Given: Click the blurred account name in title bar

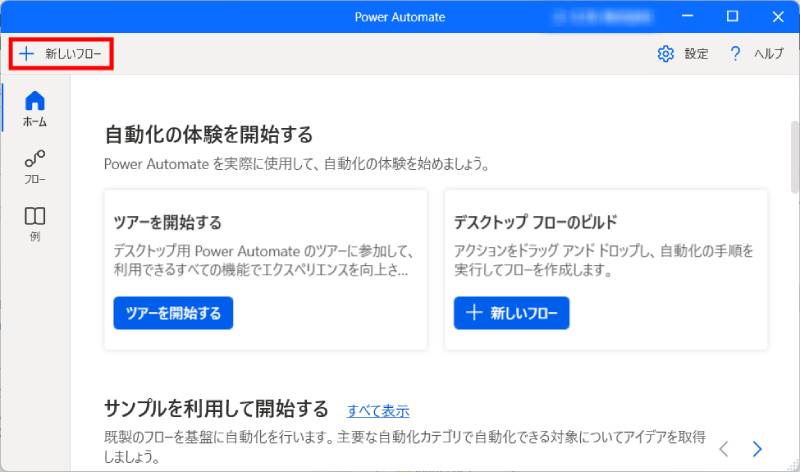Looking at the screenshot, I should click(x=602, y=17).
